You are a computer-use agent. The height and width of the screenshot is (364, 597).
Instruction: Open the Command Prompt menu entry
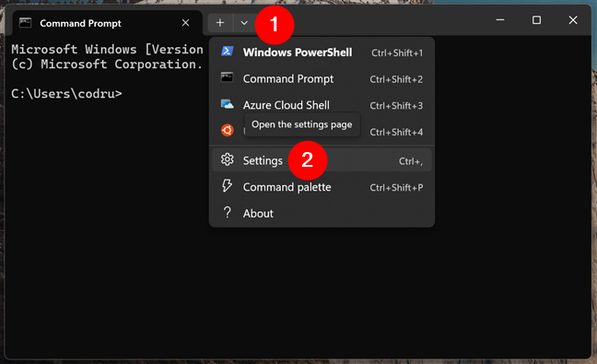point(322,79)
